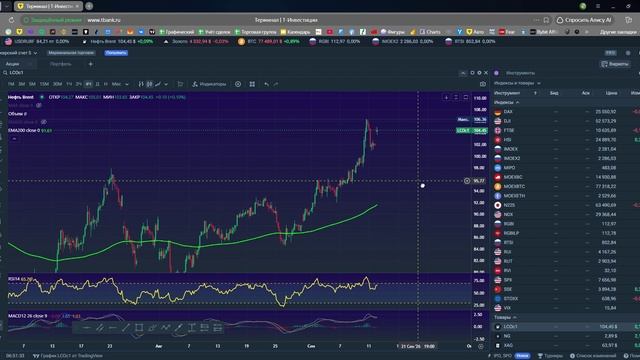Click the plus icon at chart top right
640x360 pixels.
click(446, 98)
